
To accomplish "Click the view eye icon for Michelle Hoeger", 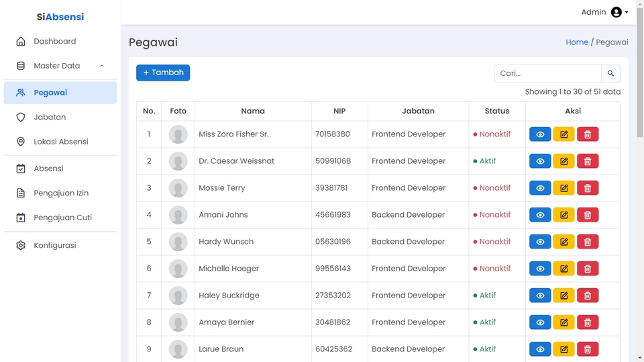I will pyautogui.click(x=540, y=269).
